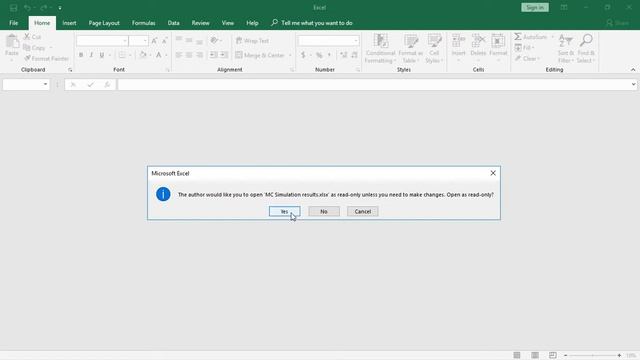Open the Formulas tab

(143, 23)
